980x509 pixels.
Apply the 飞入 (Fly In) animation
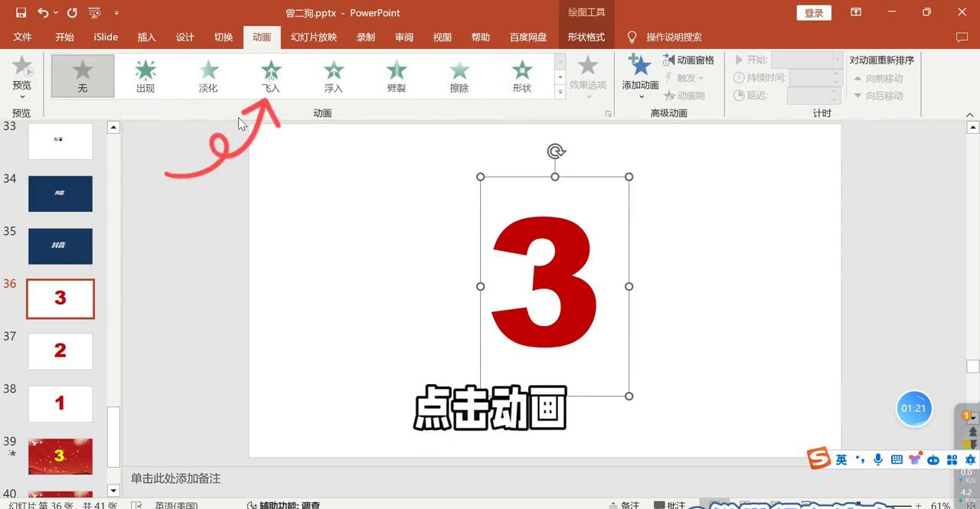tap(271, 75)
